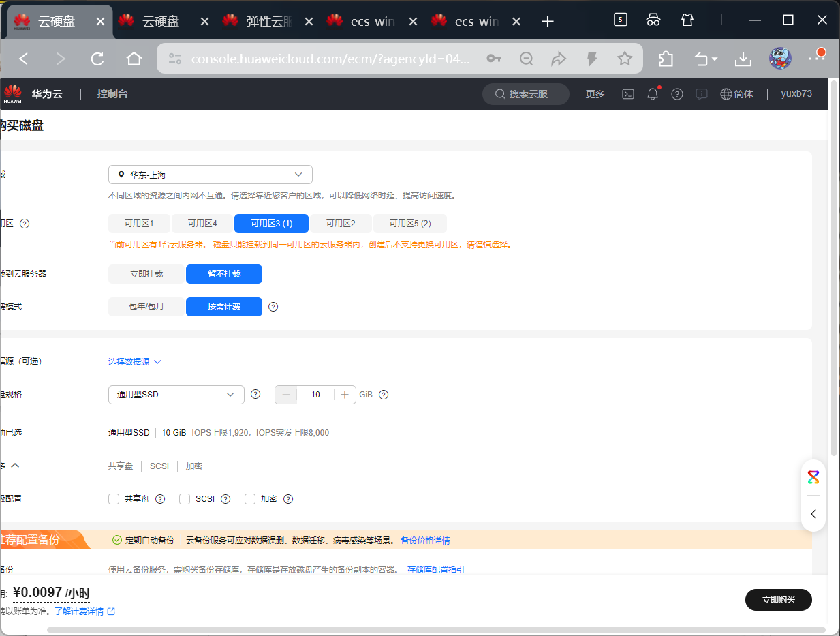Open the notifications bell icon
The image size is (840, 636).
click(653, 94)
